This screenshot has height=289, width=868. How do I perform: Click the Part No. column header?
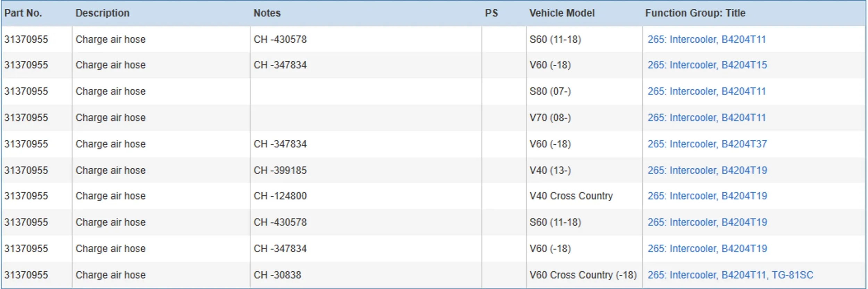pyautogui.click(x=23, y=13)
